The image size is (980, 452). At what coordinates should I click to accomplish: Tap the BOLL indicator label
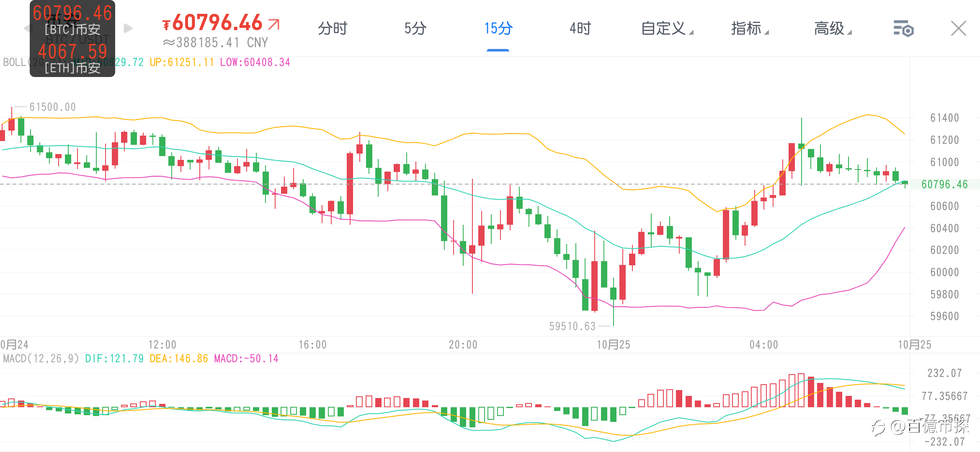(16, 62)
